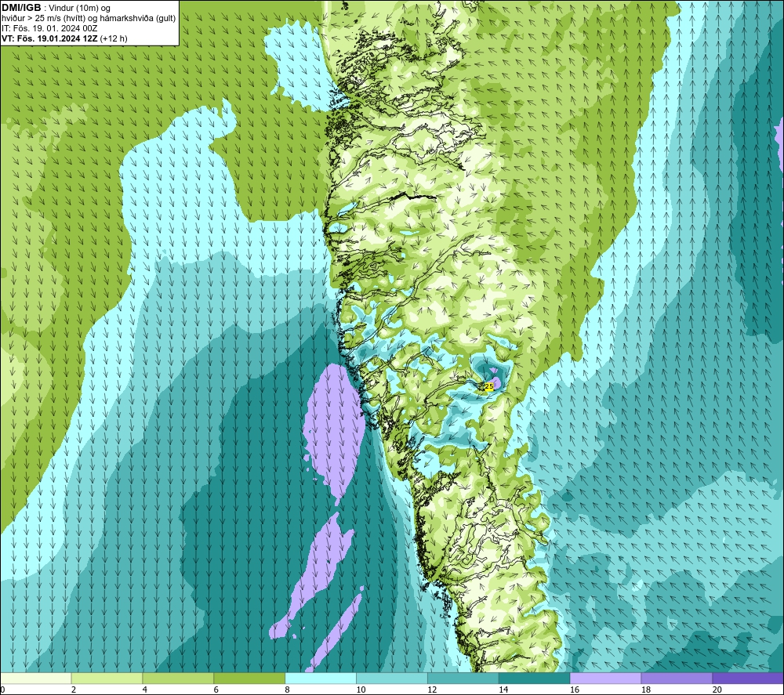Click the legend scale label '14'
Screen dimensions: 784x695
[503, 690]
